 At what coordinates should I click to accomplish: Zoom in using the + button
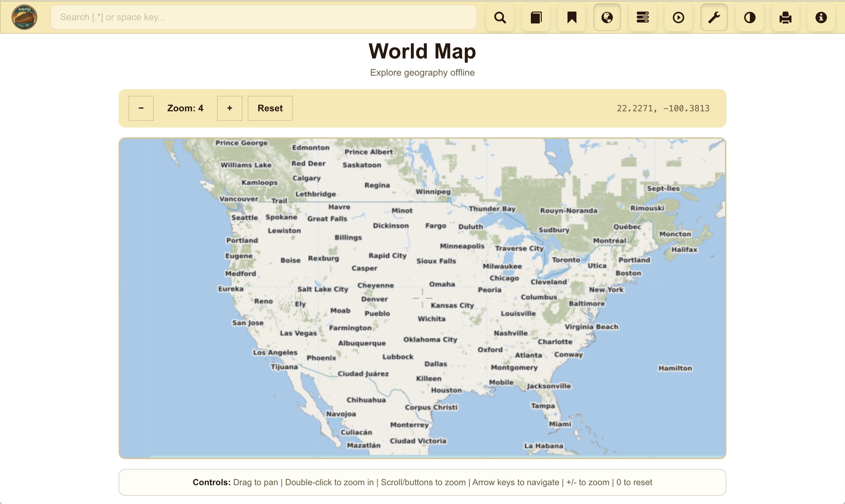coord(229,108)
